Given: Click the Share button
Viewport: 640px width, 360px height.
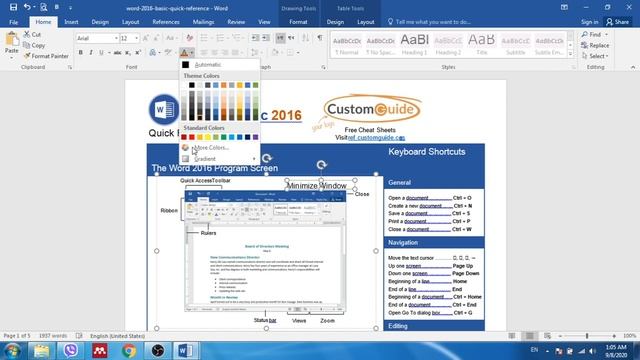Looking at the screenshot, I should tap(618, 22).
